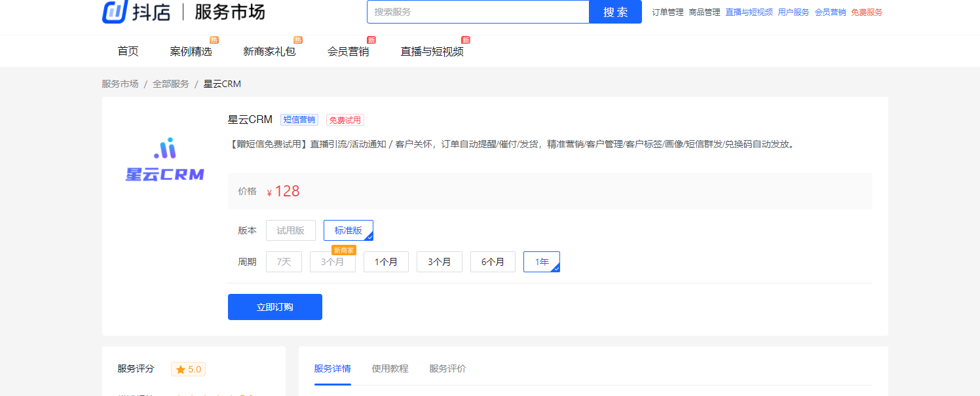Screen dimensions: 980x396
Task: Open the 订单管理 quick link
Action: (x=668, y=12)
